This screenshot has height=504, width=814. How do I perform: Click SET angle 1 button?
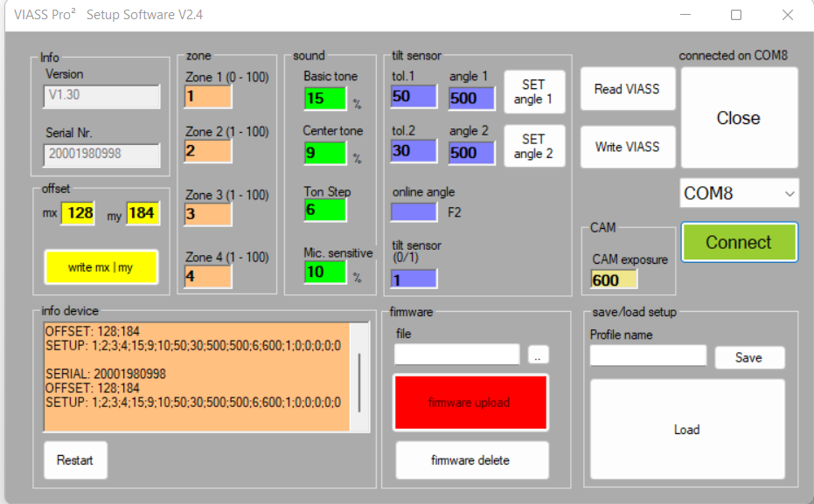[534, 92]
